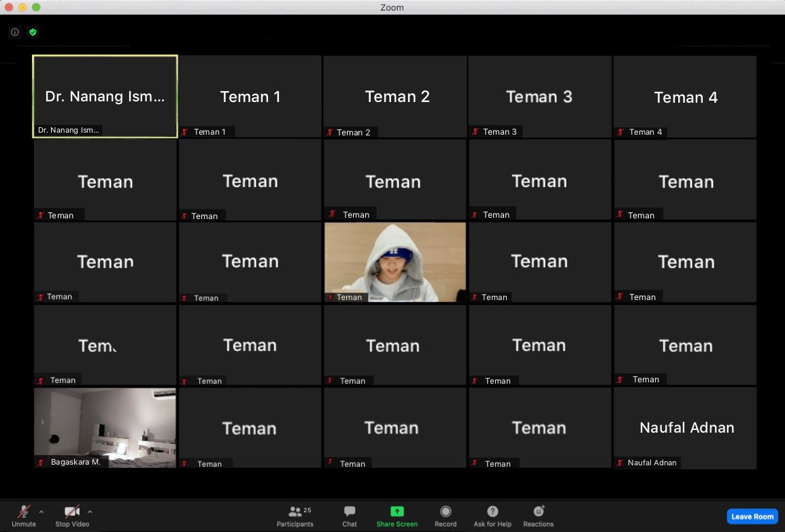The height and width of the screenshot is (532, 785).
Task: Click the green encryption shield icon
Action: (x=33, y=32)
